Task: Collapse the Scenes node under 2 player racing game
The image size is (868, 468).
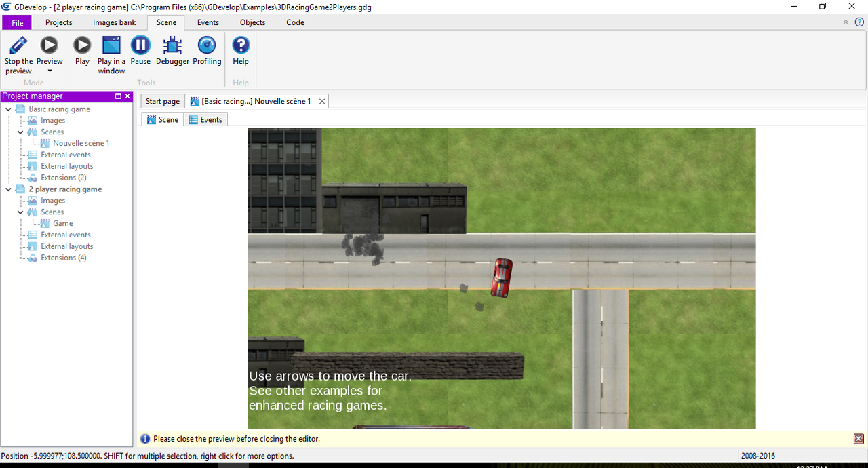Action: pos(20,212)
